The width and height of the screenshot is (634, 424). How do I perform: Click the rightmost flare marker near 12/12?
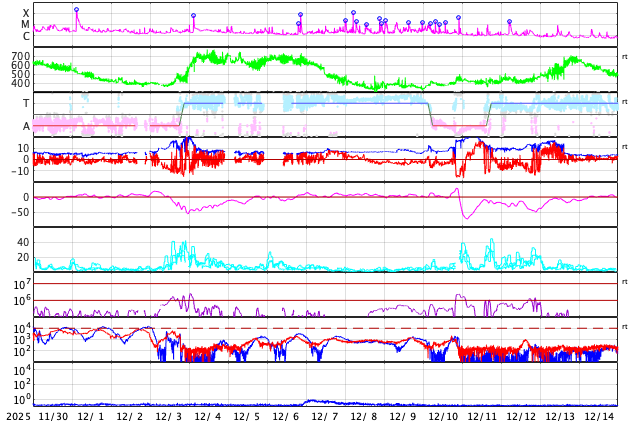[509, 22]
